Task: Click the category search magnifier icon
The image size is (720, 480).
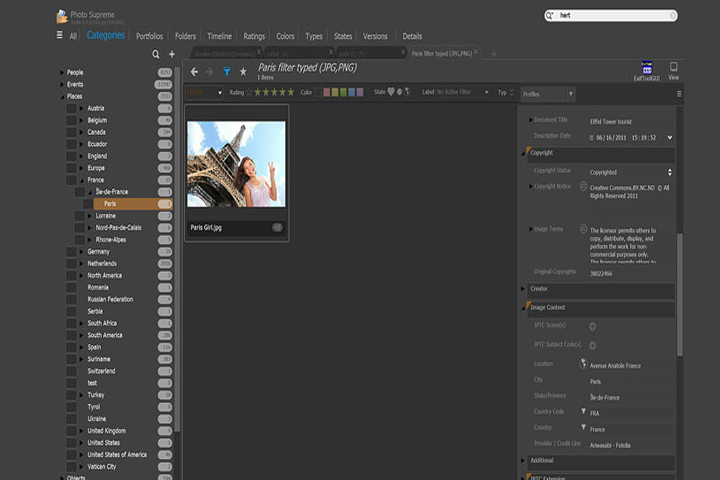Action: (156, 54)
